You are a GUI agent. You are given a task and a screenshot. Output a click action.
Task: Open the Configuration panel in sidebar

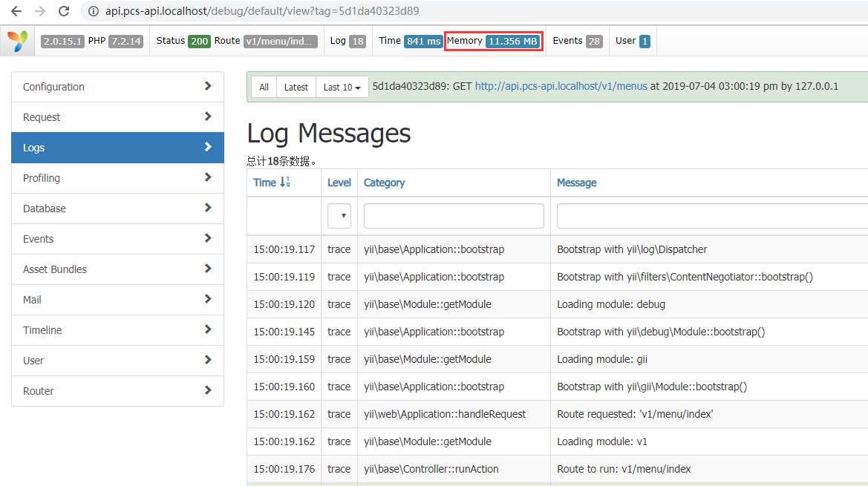coord(117,87)
